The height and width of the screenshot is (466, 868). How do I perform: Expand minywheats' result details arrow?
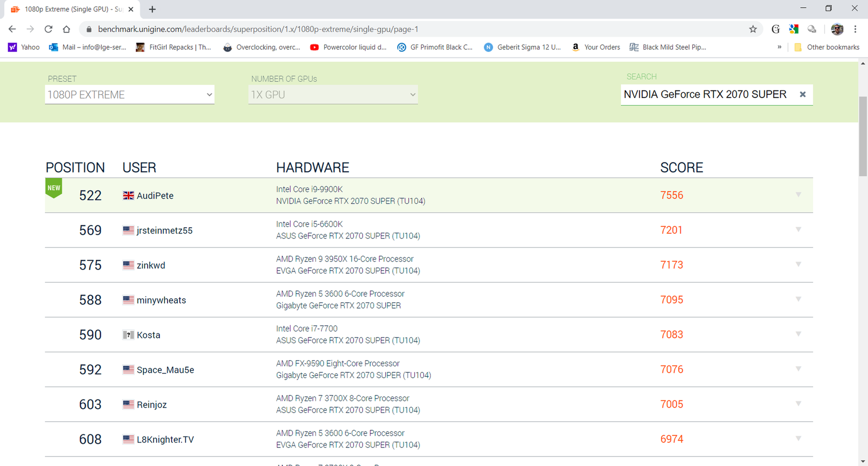798,299
